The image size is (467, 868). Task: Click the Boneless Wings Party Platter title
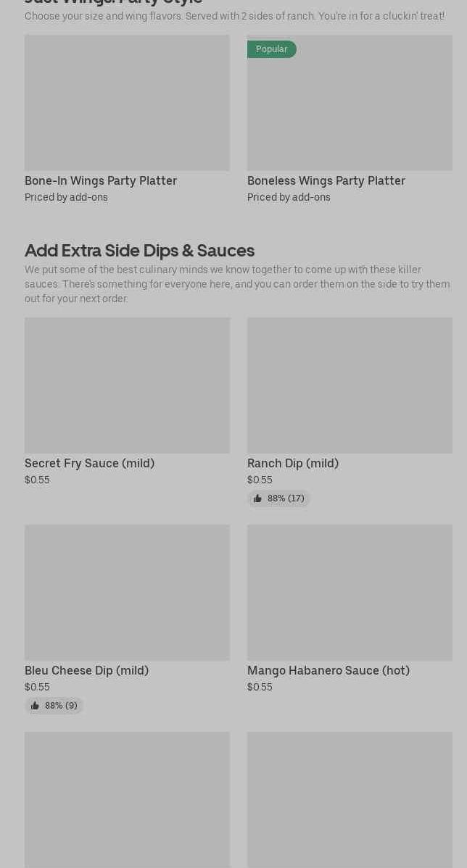click(x=326, y=180)
